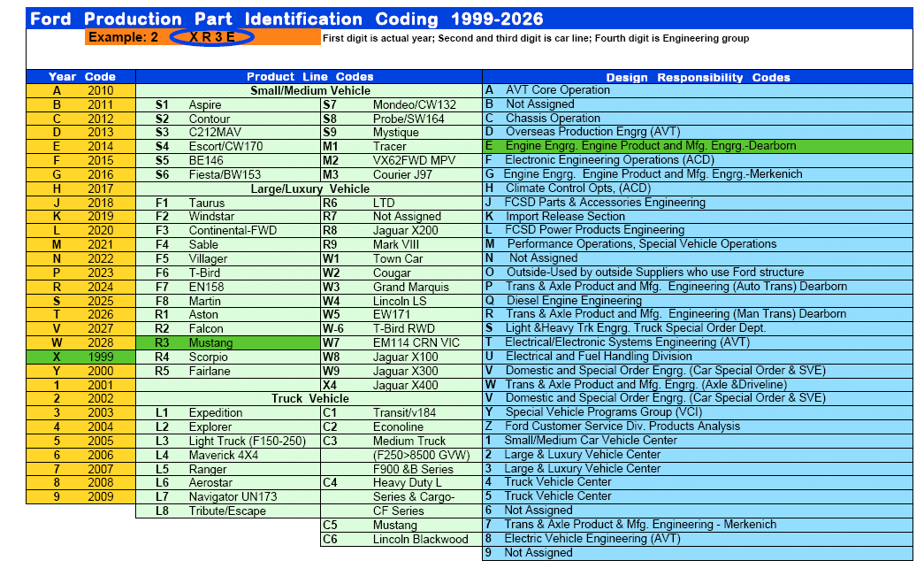Click the "Grand Marquis" cell
924x576 pixels.
pyautogui.click(x=411, y=288)
